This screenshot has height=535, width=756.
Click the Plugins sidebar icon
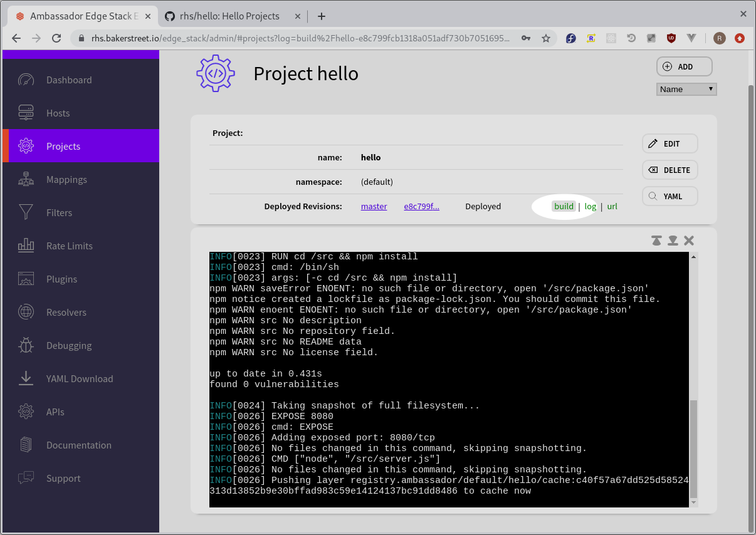coord(26,279)
